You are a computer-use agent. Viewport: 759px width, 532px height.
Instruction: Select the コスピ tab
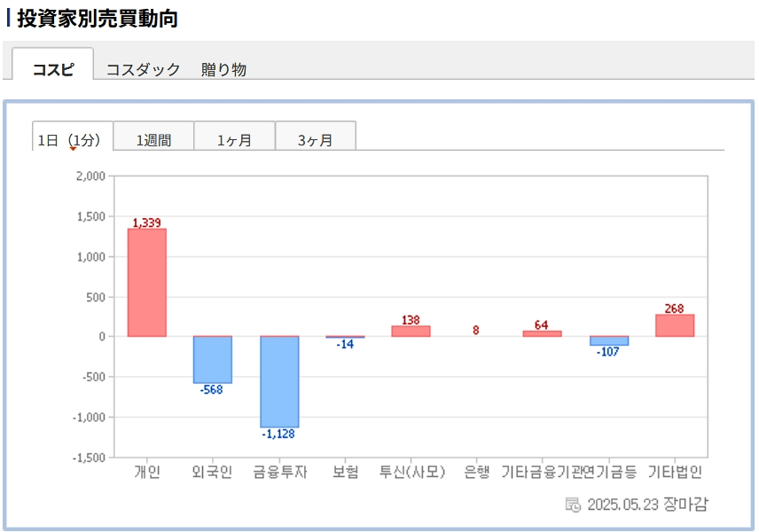[53, 69]
